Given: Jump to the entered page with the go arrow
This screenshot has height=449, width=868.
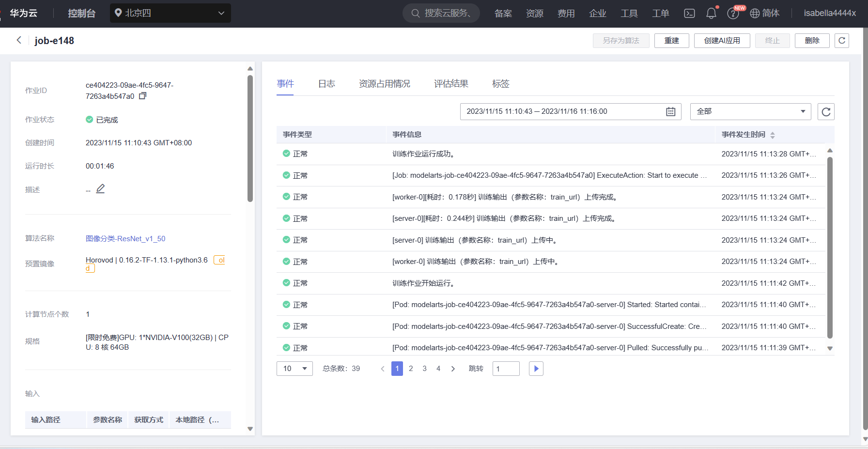Looking at the screenshot, I should click(x=536, y=369).
